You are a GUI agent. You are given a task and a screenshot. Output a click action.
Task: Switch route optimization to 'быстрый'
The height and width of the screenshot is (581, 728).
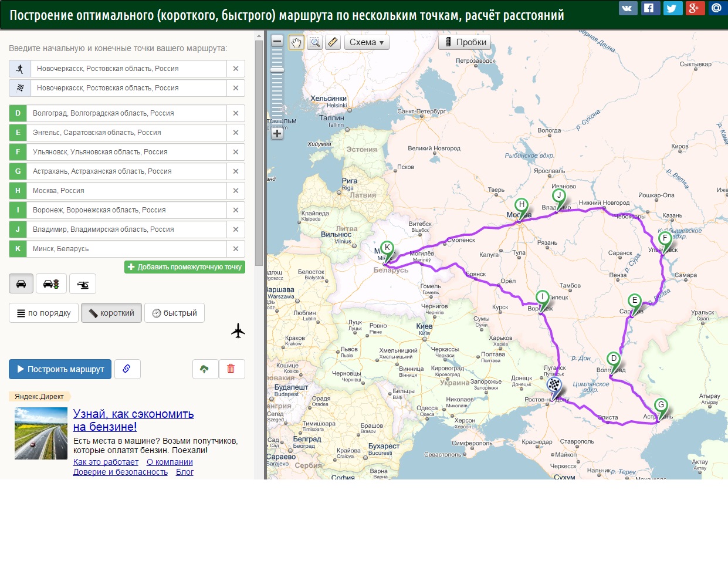tap(174, 313)
